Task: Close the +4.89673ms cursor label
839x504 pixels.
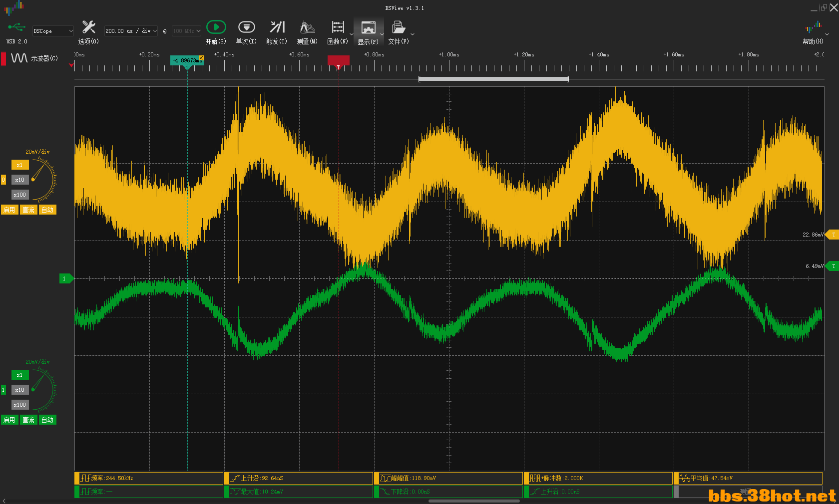Action: [x=201, y=58]
